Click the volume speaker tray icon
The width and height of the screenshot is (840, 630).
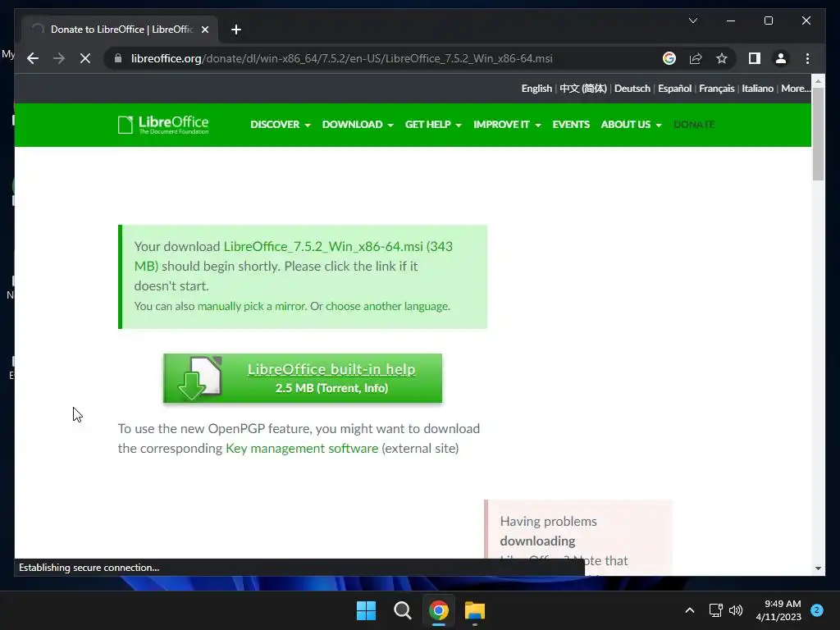point(736,610)
